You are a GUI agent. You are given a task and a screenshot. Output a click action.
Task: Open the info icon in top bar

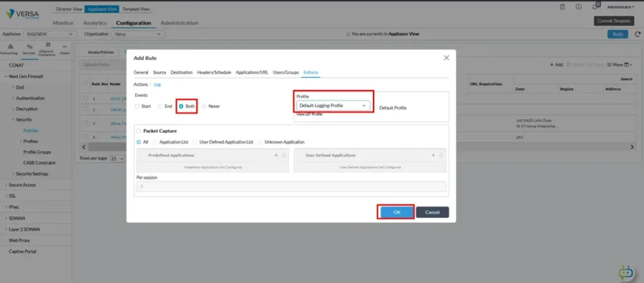[x=578, y=7]
